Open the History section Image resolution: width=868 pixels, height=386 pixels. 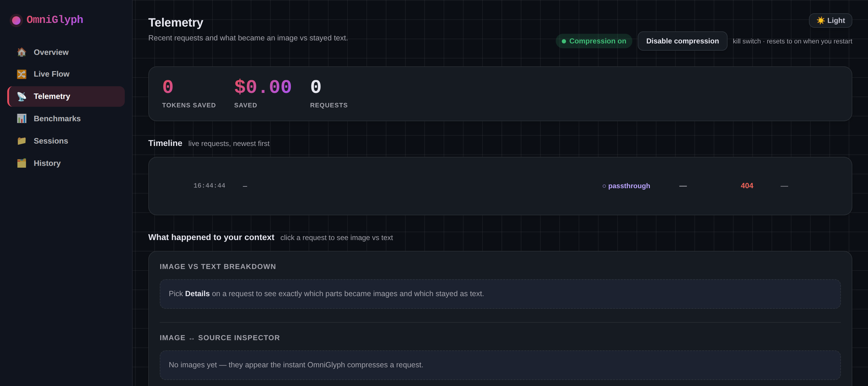coord(66,163)
